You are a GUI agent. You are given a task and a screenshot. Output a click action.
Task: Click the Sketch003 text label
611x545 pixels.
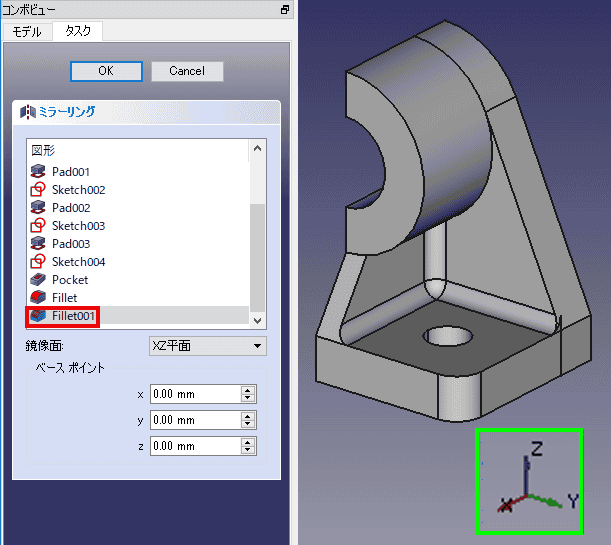coord(79,226)
